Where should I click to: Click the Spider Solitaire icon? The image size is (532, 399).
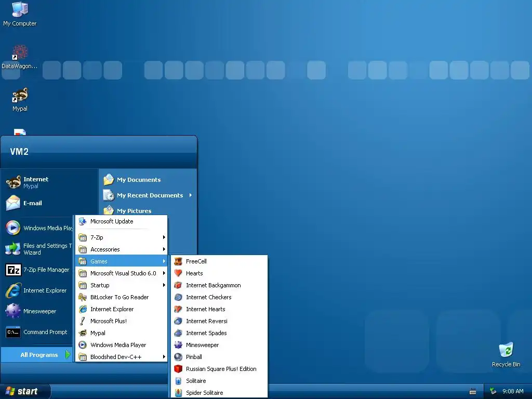[x=178, y=393]
